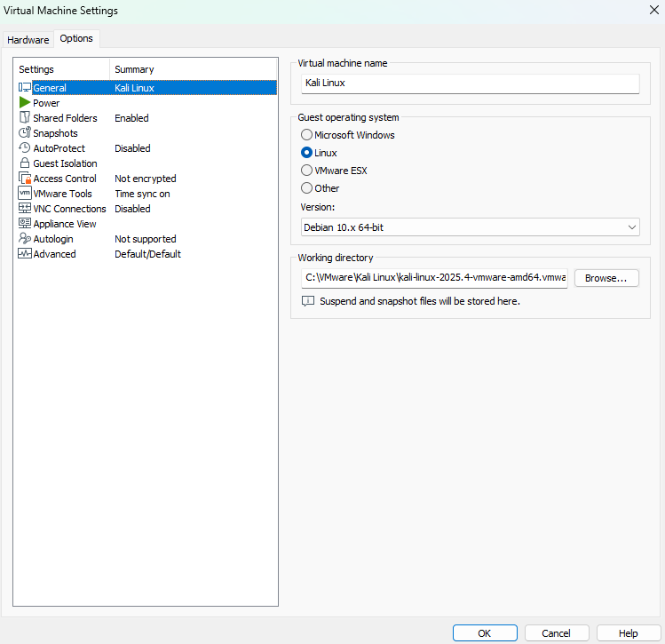Click 'Disabled' summary beside VNC Connections
The height and width of the screenshot is (644, 665).
coord(133,209)
